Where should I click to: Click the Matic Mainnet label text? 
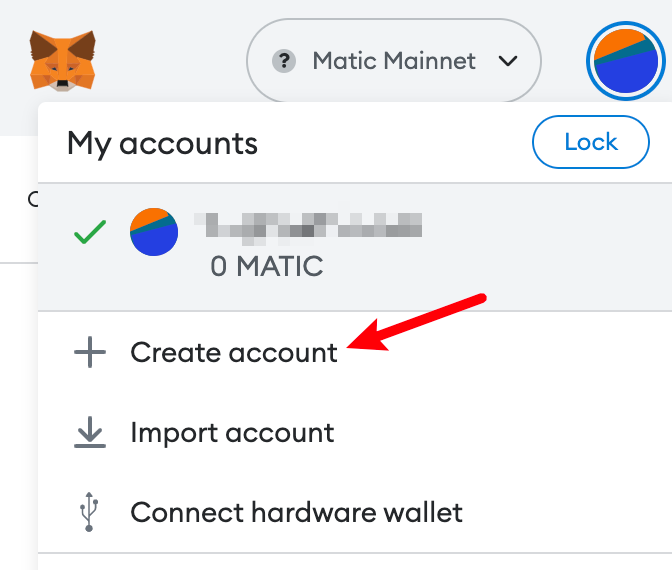[x=394, y=61]
